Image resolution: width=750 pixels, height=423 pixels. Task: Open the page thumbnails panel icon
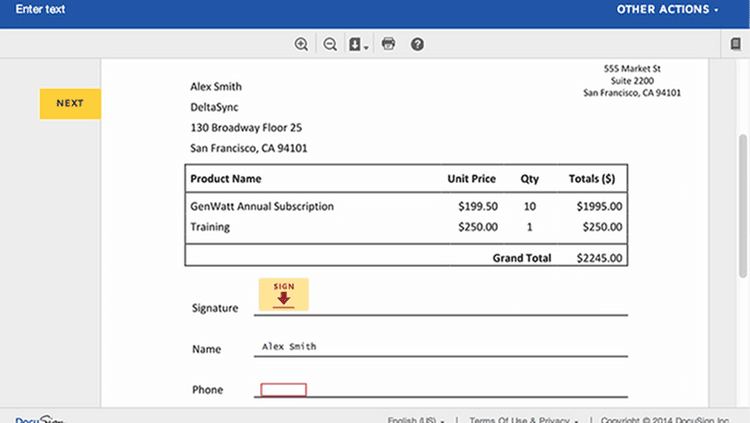coord(736,44)
